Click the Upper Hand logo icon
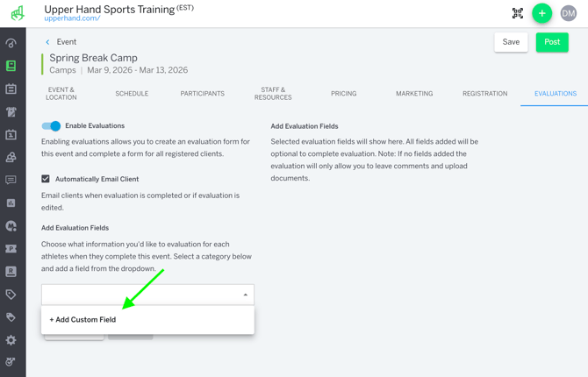Screen dimensions: 588x377 pos(17,13)
